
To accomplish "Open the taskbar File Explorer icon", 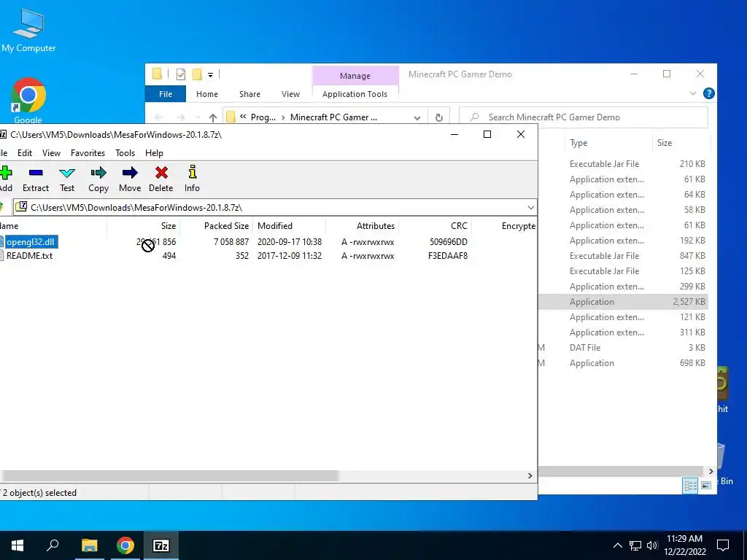I will point(89,545).
